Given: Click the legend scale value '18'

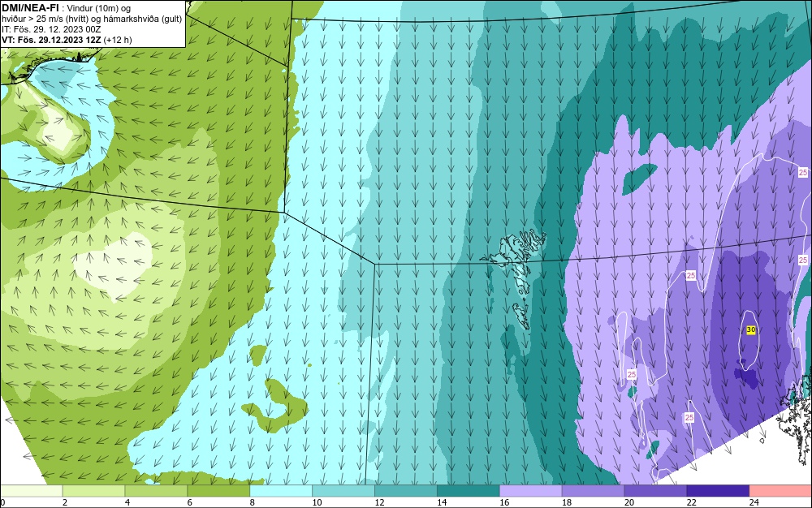Looking at the screenshot, I should tap(567, 502).
